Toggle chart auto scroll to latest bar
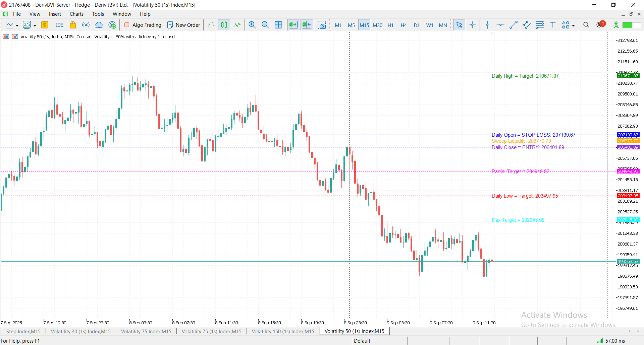Image resolution: width=644 pixels, height=345 pixels. point(293,25)
